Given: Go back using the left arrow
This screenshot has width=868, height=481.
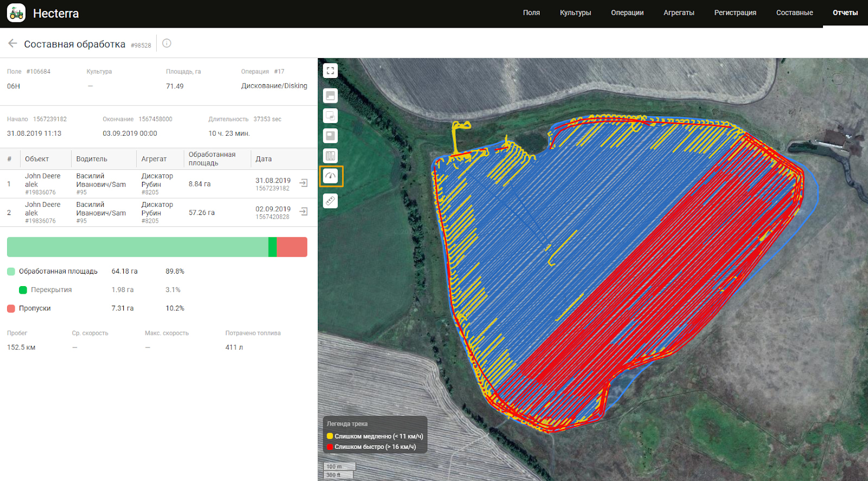Looking at the screenshot, I should tap(12, 43).
